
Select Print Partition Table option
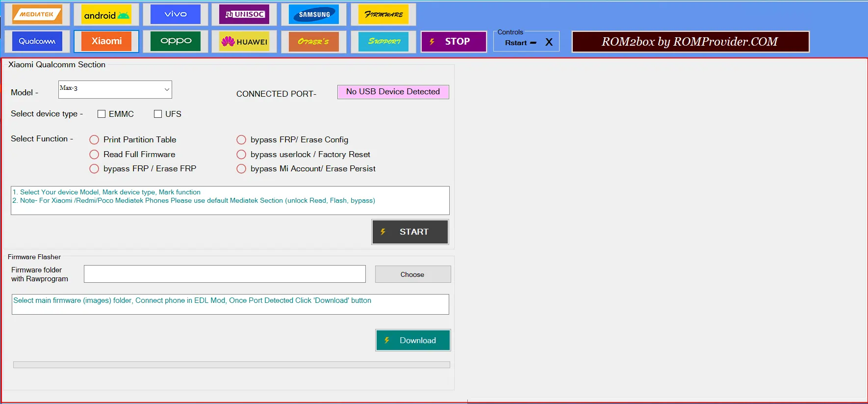94,140
